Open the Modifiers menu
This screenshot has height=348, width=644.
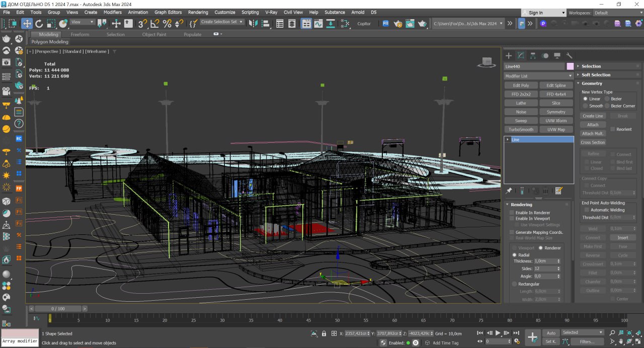point(113,12)
